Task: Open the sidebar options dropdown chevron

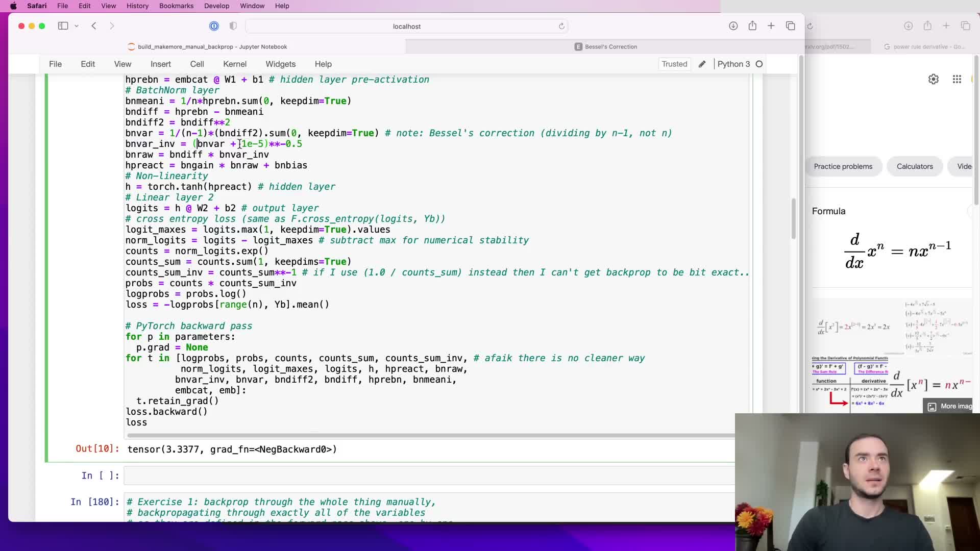Action: coord(77,26)
